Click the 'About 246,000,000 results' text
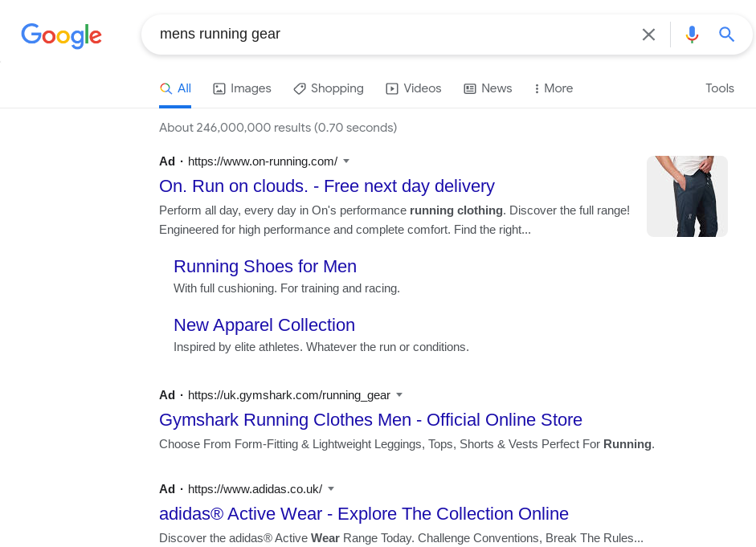Screen dimensions: 756x547 [x=278, y=128]
